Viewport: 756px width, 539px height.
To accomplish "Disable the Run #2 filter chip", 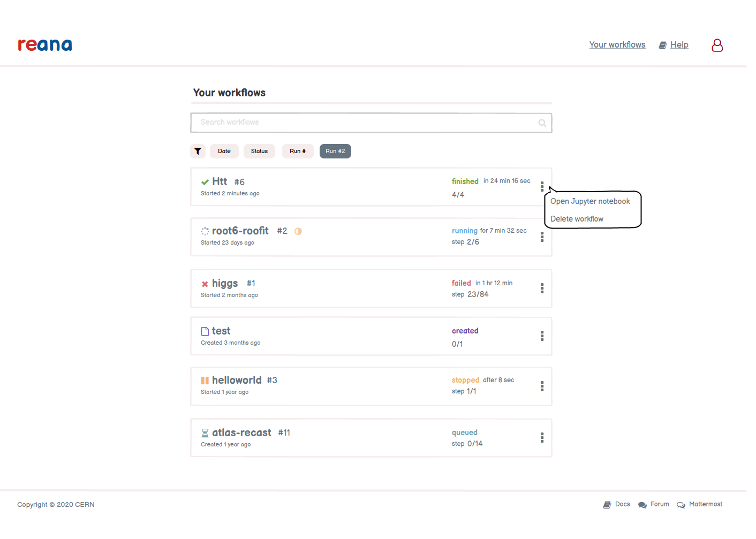I will coord(335,151).
